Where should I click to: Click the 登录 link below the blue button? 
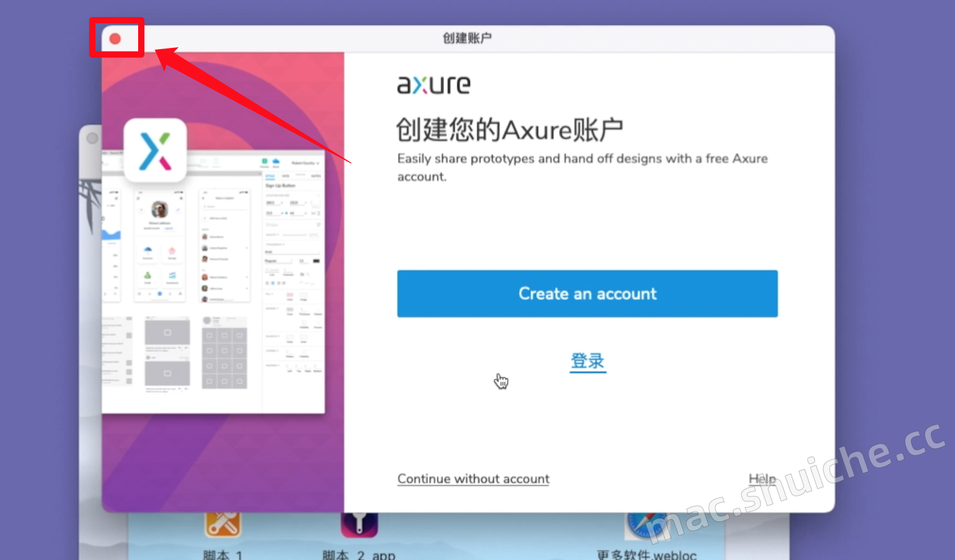click(587, 361)
